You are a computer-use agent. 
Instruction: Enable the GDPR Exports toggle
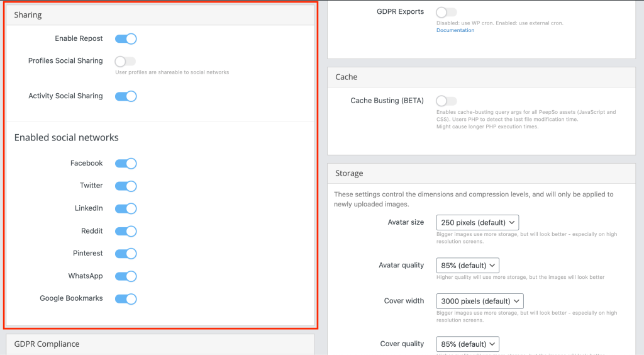click(447, 13)
